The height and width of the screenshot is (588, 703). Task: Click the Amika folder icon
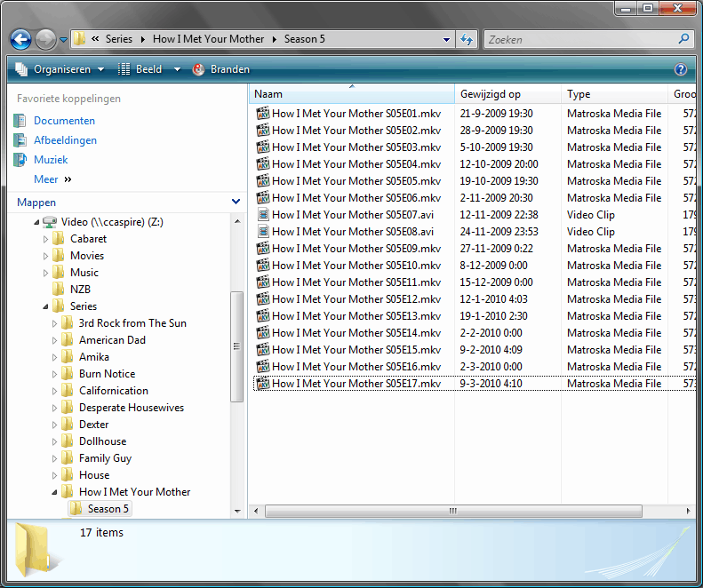tap(68, 357)
